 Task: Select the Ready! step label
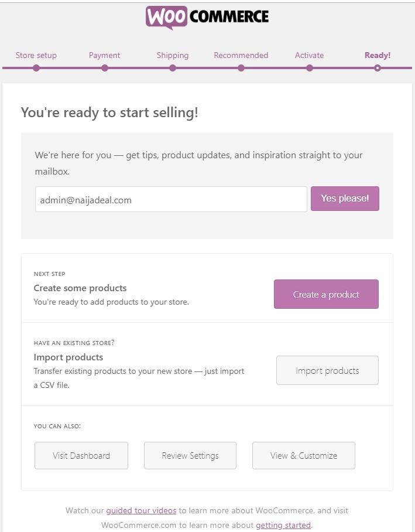[x=378, y=55]
